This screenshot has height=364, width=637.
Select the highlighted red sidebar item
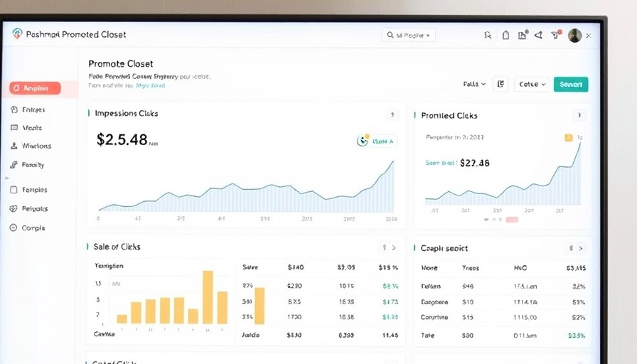pyautogui.click(x=36, y=88)
